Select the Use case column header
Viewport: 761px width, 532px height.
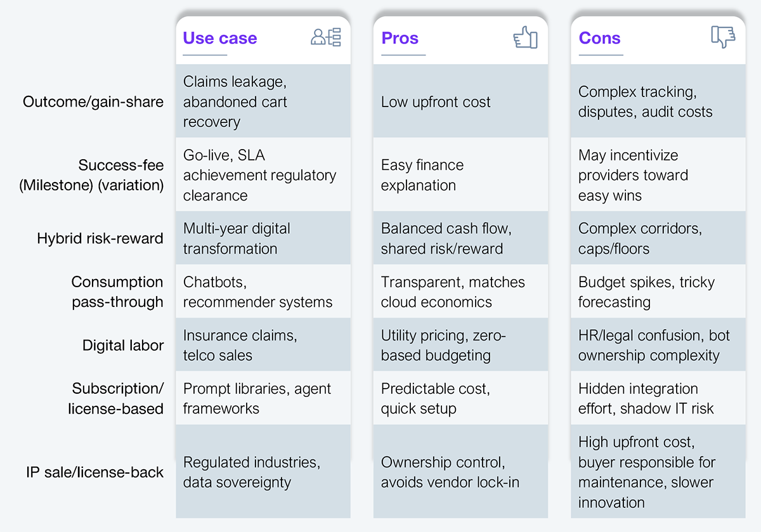[x=220, y=38]
